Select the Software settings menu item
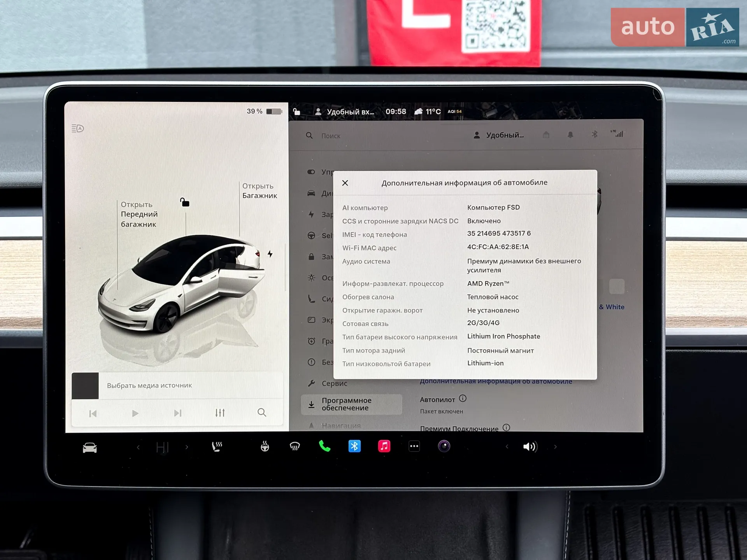This screenshot has height=560, width=747. [x=351, y=404]
